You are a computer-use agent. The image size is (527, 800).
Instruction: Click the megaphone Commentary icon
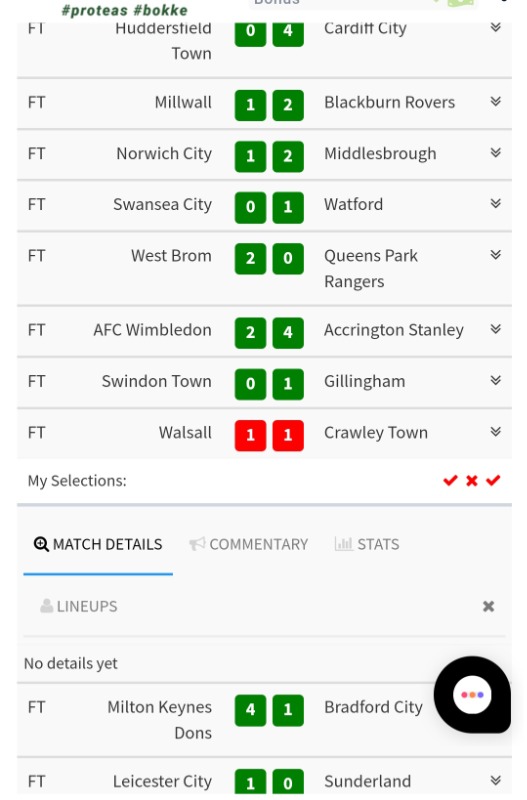click(x=197, y=544)
